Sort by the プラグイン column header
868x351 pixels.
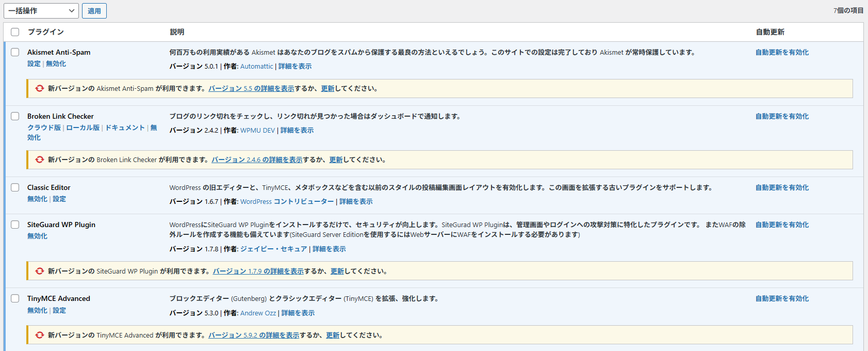click(x=45, y=32)
